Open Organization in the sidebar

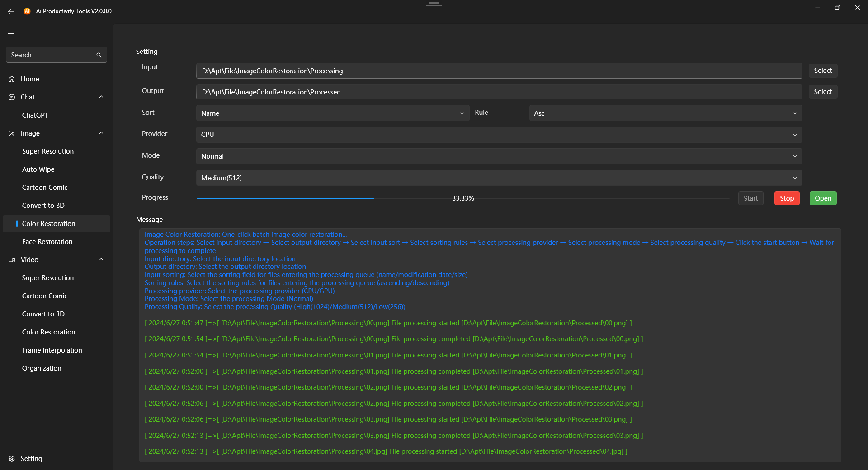[57, 368]
